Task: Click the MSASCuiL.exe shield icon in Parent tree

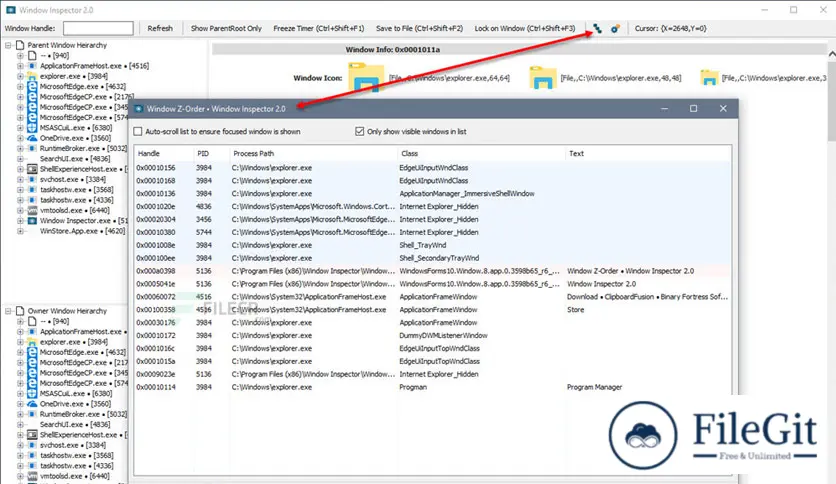Action: pyautogui.click(x=32, y=128)
